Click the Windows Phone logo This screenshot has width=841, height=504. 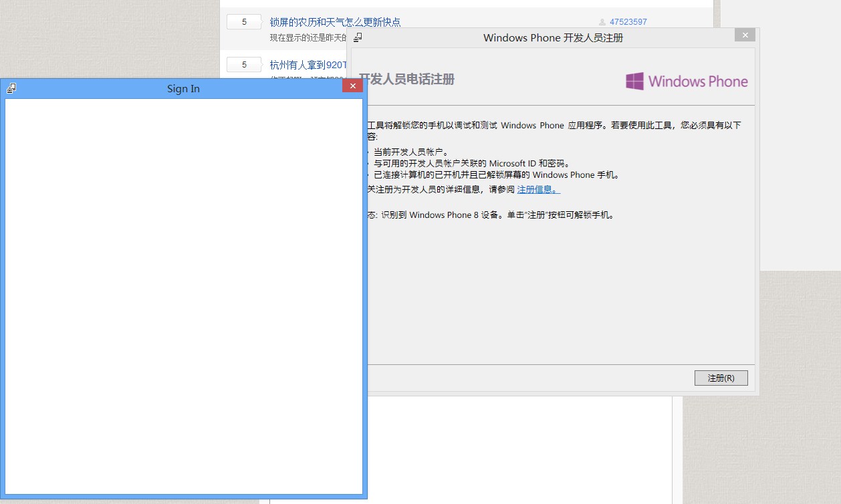pyautogui.click(x=687, y=82)
